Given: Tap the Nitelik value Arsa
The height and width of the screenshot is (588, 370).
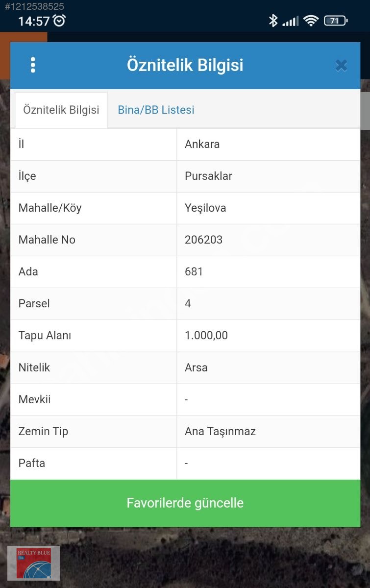Looking at the screenshot, I should point(196,367).
